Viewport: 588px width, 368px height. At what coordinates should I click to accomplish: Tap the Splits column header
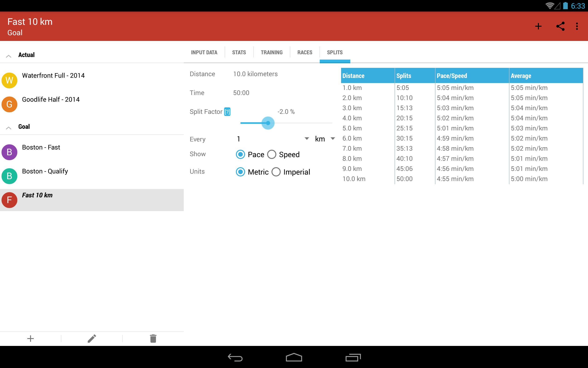[415, 76]
